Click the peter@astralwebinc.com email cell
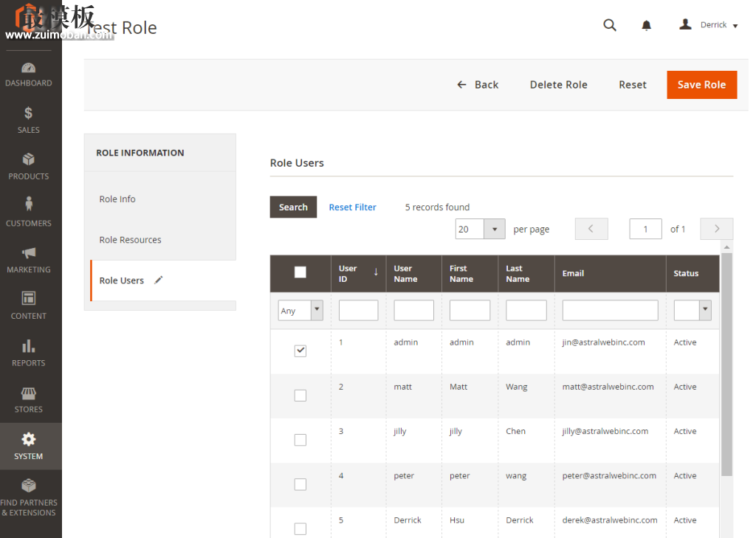 click(609, 476)
